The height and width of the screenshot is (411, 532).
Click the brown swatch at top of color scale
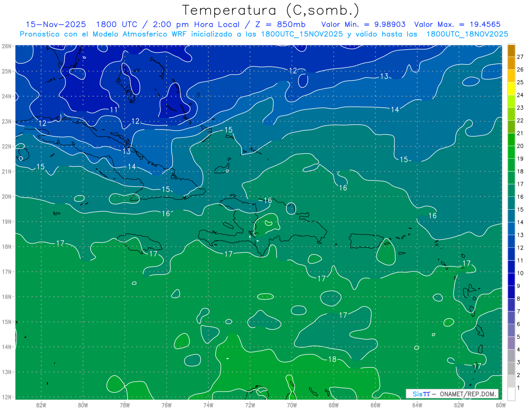(511, 50)
